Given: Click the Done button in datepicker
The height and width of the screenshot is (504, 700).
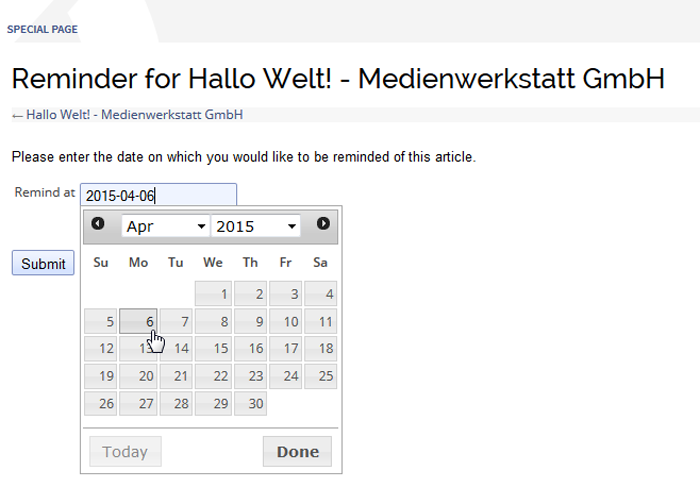Looking at the screenshot, I should coord(297,452).
